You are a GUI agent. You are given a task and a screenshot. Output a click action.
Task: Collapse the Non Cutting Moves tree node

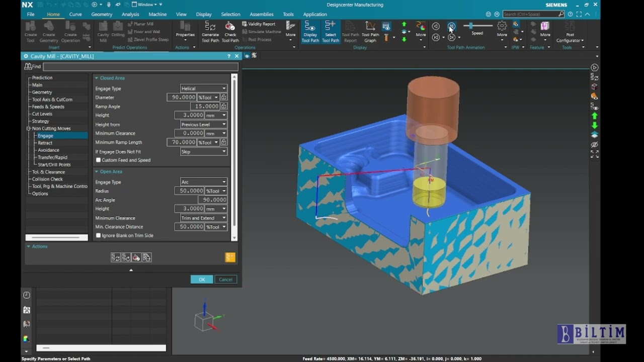(x=29, y=129)
